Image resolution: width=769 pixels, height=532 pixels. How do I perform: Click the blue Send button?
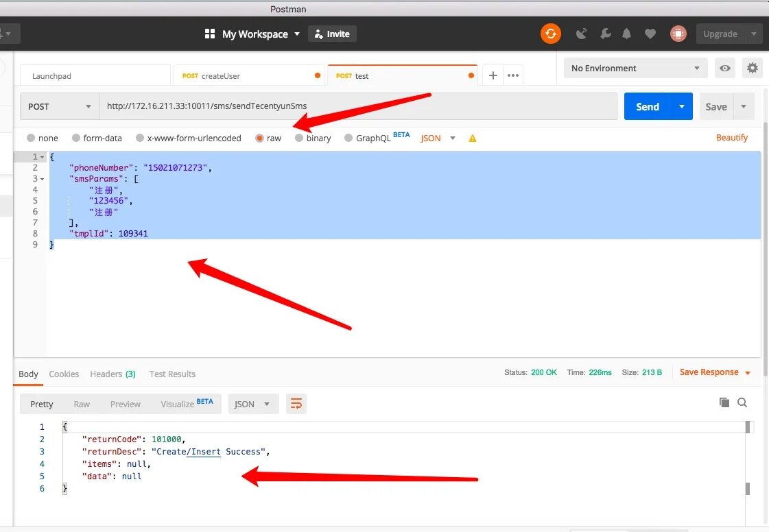(x=648, y=106)
